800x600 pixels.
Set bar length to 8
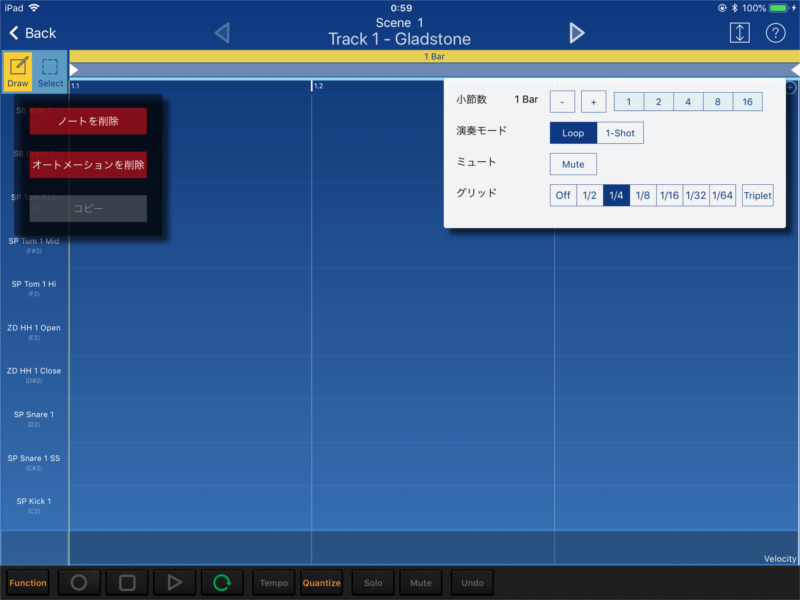[x=718, y=102]
